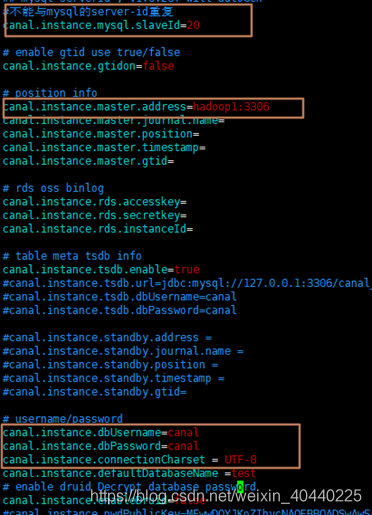Click the #canal.instance.tsdb.dbUsername=canal line
372x515 pixels.
[x=120, y=297]
